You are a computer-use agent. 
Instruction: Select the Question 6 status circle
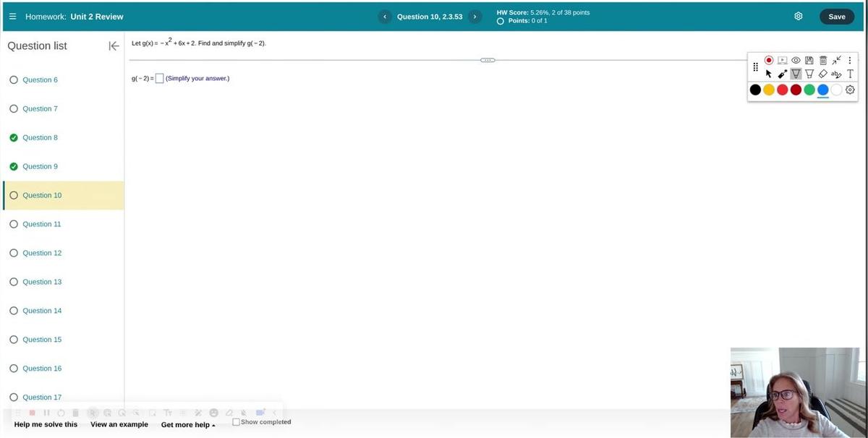coord(14,80)
